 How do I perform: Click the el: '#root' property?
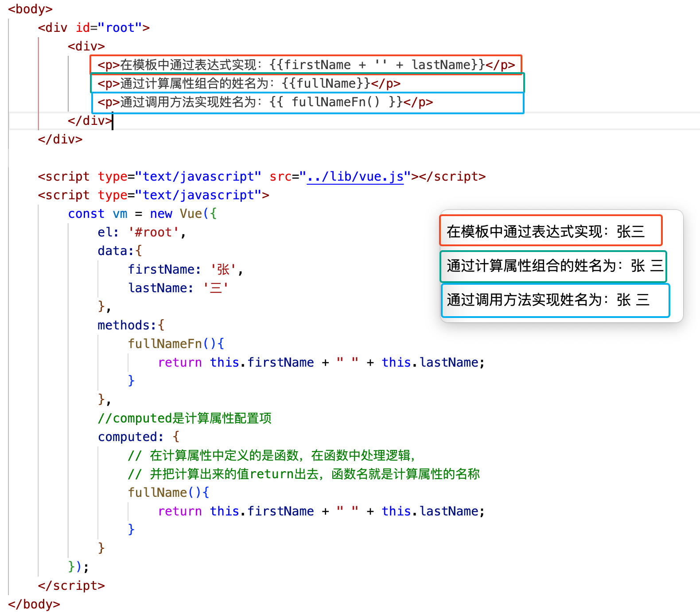click(141, 232)
